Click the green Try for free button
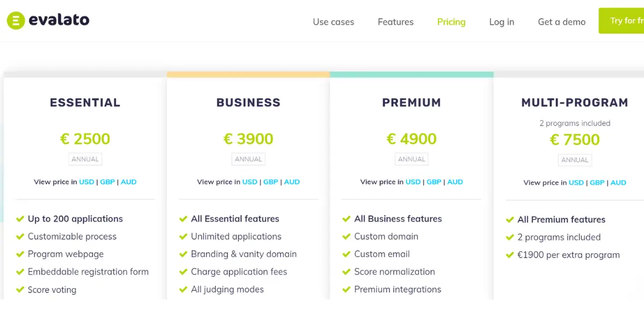This screenshot has height=322, width=644. 621,21
